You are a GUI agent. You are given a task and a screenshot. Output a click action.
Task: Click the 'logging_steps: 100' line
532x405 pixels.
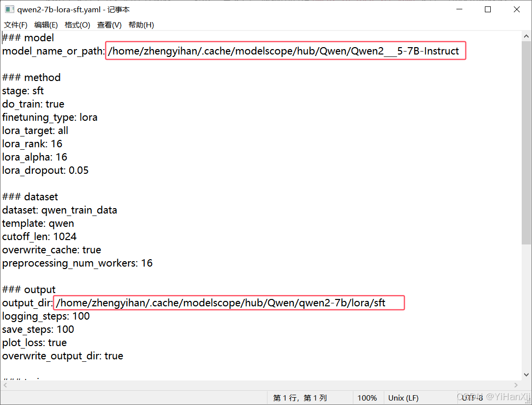tap(46, 316)
